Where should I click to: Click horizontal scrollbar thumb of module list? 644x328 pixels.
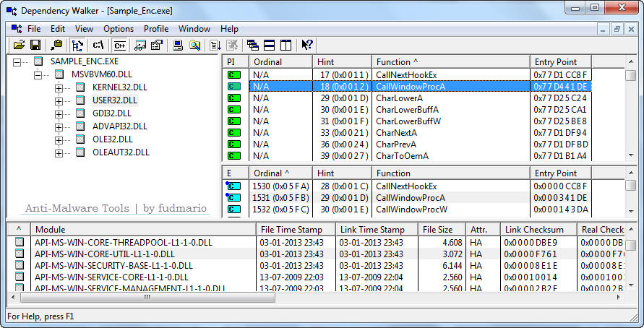point(148,297)
